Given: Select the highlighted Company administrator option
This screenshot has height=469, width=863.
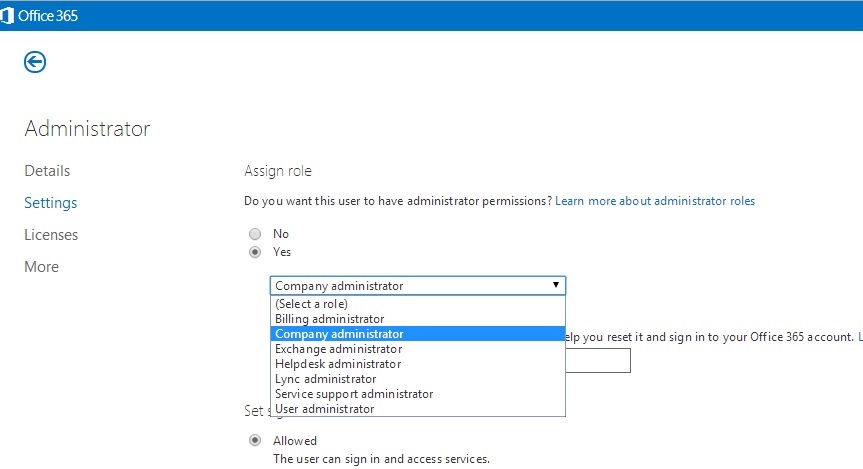Looking at the screenshot, I should point(339,334).
